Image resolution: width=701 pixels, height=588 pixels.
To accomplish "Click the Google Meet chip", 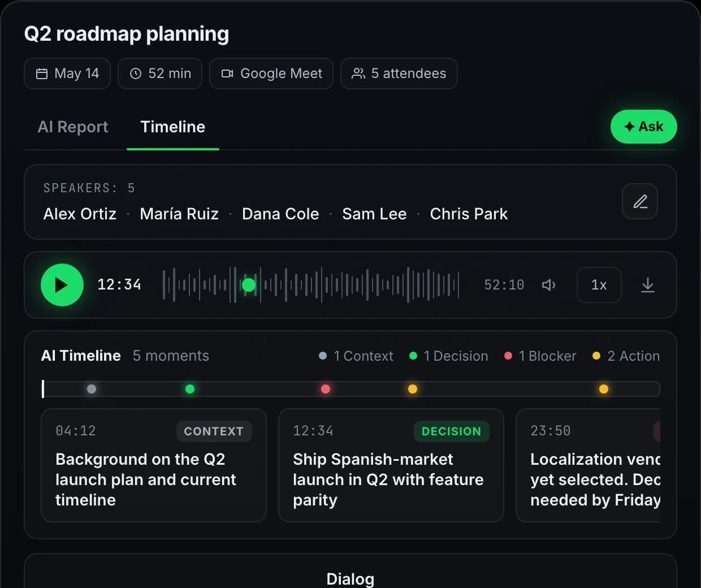I will tap(271, 73).
